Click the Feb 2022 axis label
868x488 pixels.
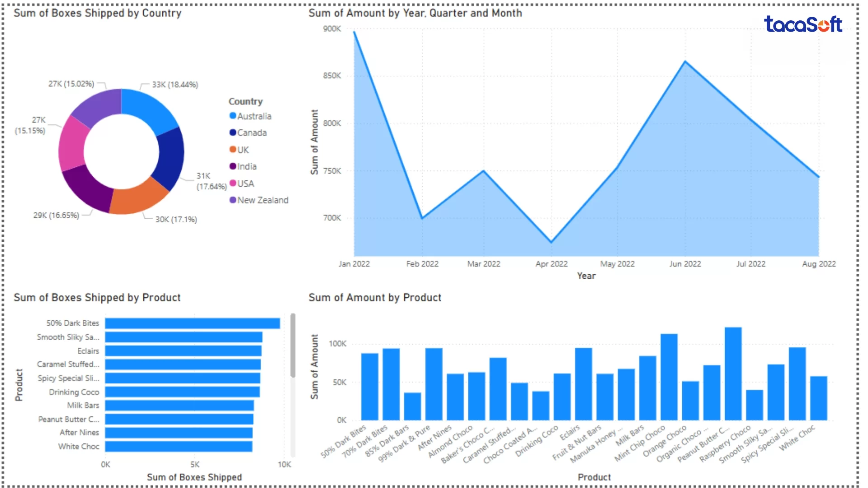tap(422, 264)
